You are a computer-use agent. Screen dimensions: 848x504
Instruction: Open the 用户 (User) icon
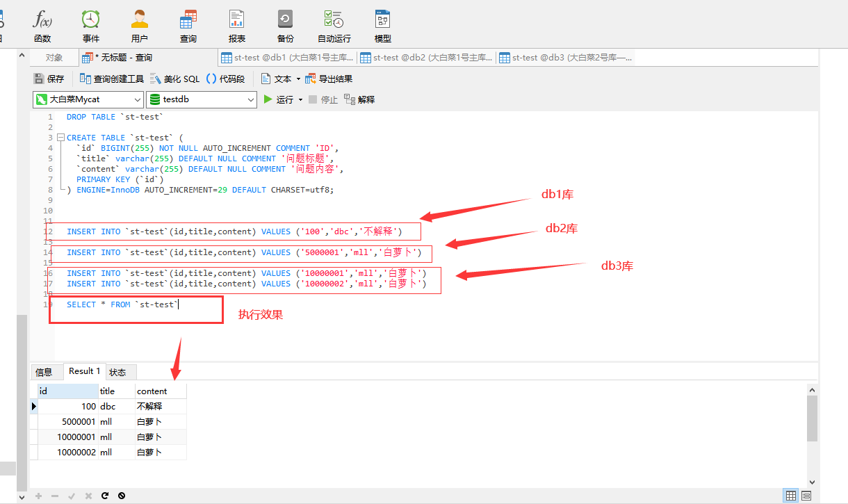coord(139,26)
